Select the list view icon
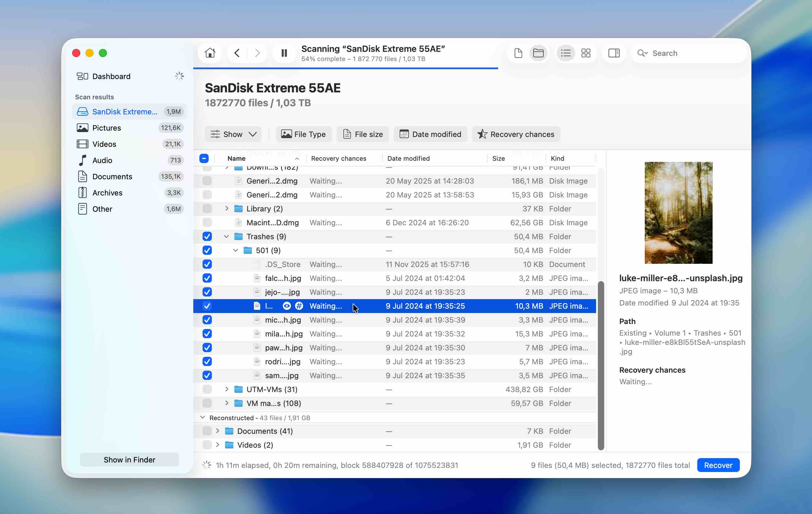Viewport: 812px width, 514px height. [x=565, y=53]
